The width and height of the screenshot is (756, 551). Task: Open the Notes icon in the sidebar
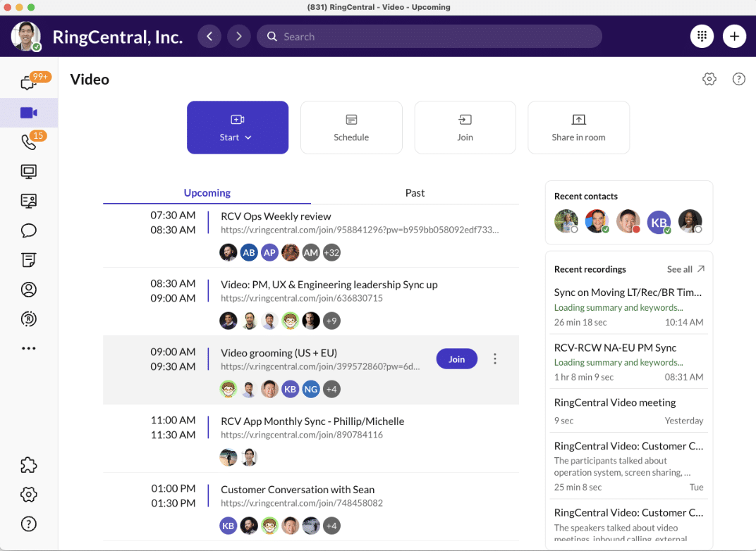[x=28, y=260]
